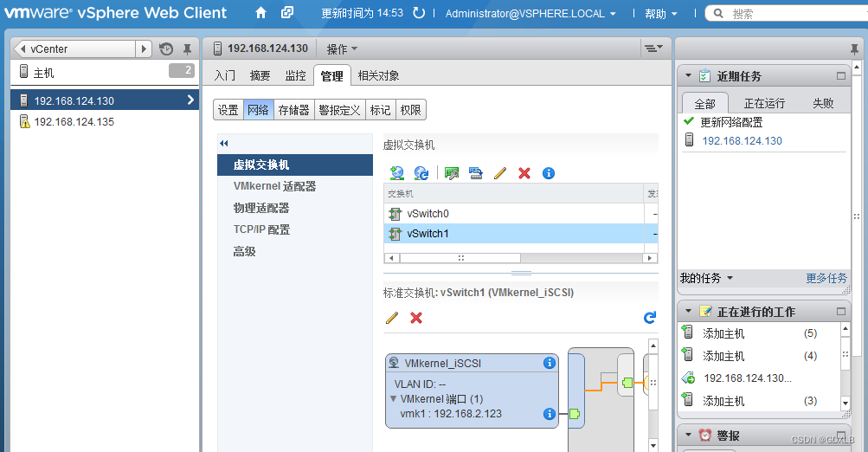Screen dimensions: 868x452
Task: Pin the navigator panel
Action: coord(187,49)
